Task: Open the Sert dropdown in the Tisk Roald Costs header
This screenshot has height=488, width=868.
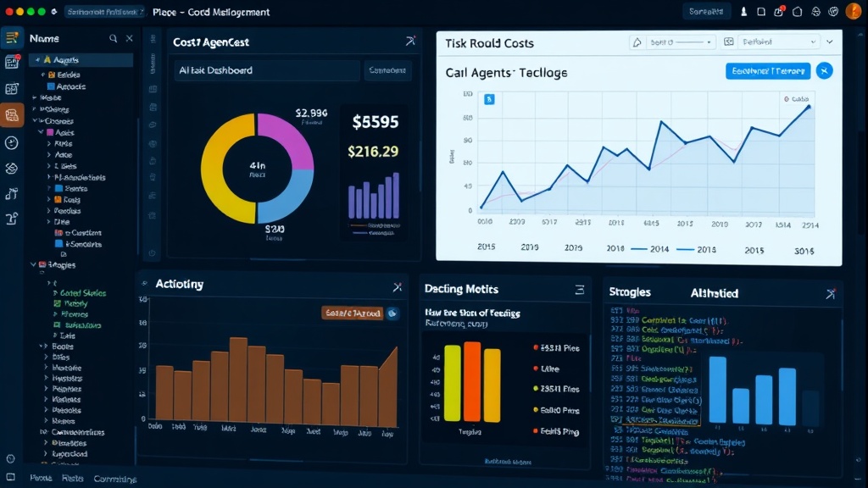Action: (x=681, y=42)
